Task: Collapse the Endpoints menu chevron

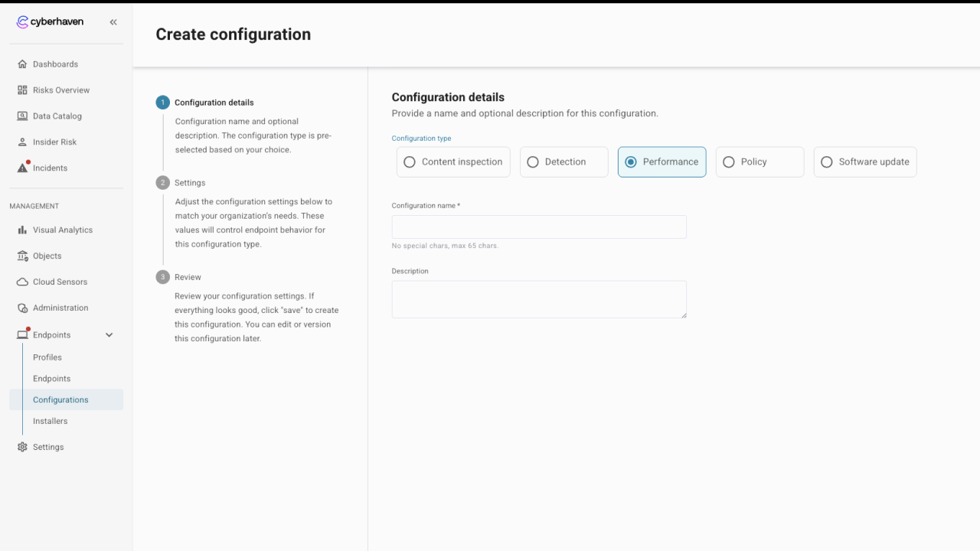Action: pos(109,335)
